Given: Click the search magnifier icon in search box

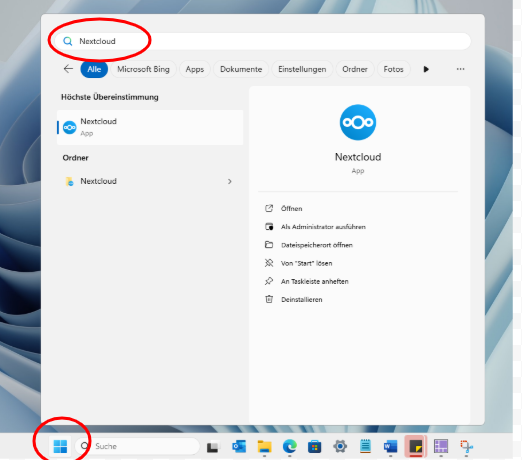Looking at the screenshot, I should pos(68,41).
